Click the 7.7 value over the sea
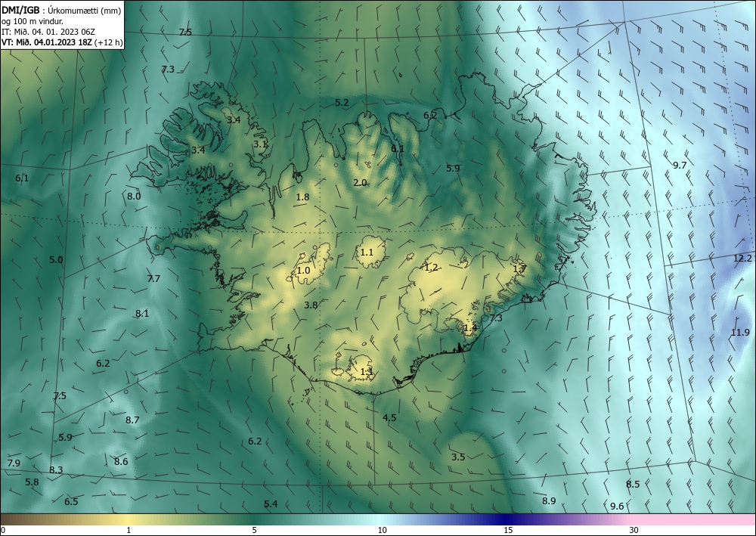The width and height of the screenshot is (756, 536). pyautogui.click(x=153, y=279)
